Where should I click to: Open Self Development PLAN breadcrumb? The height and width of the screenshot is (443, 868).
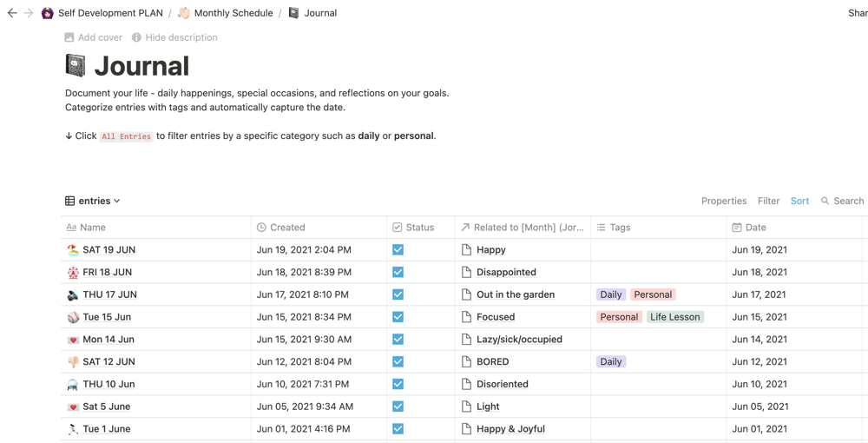point(111,13)
